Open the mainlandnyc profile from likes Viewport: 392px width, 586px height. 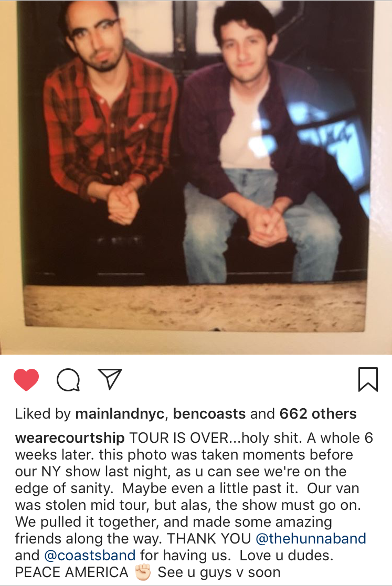tap(120, 414)
